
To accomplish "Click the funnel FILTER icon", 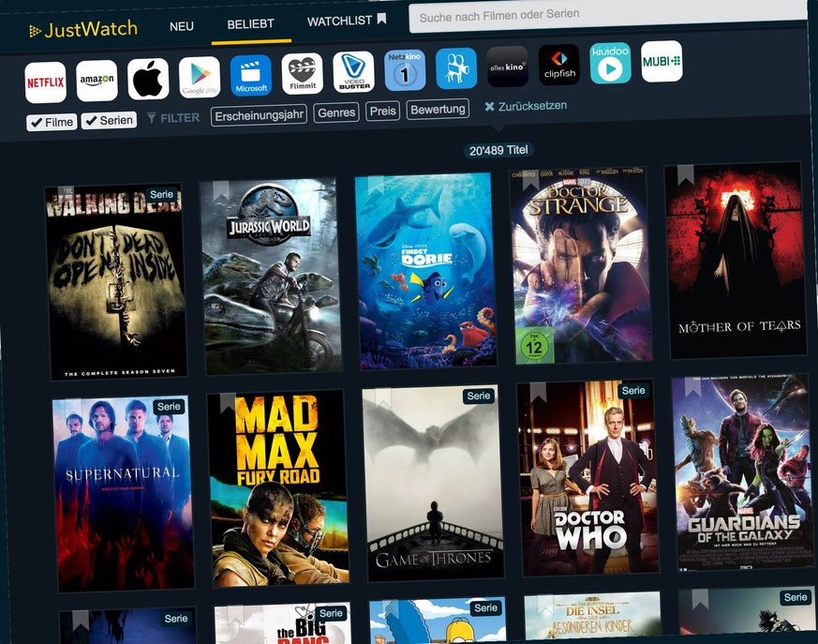I will click(x=151, y=118).
